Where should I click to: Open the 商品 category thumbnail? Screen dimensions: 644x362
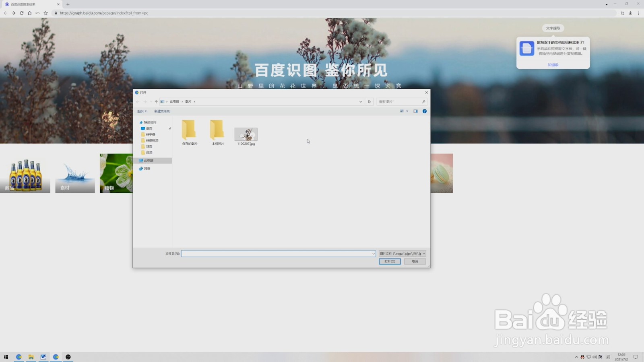point(25,173)
